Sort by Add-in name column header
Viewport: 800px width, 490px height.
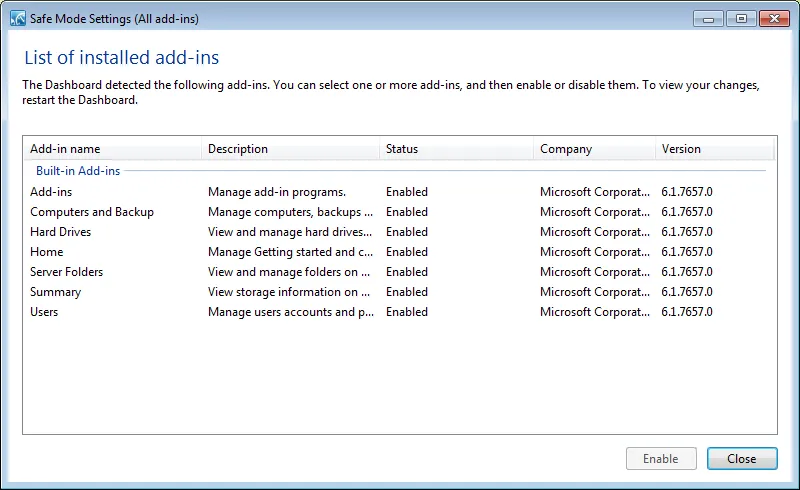coord(113,149)
